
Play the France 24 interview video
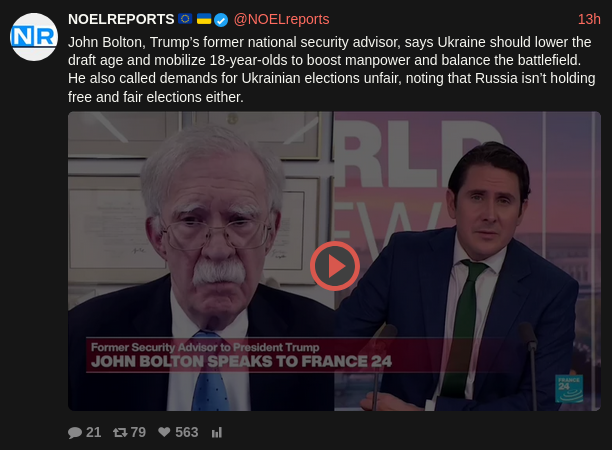tap(334, 266)
